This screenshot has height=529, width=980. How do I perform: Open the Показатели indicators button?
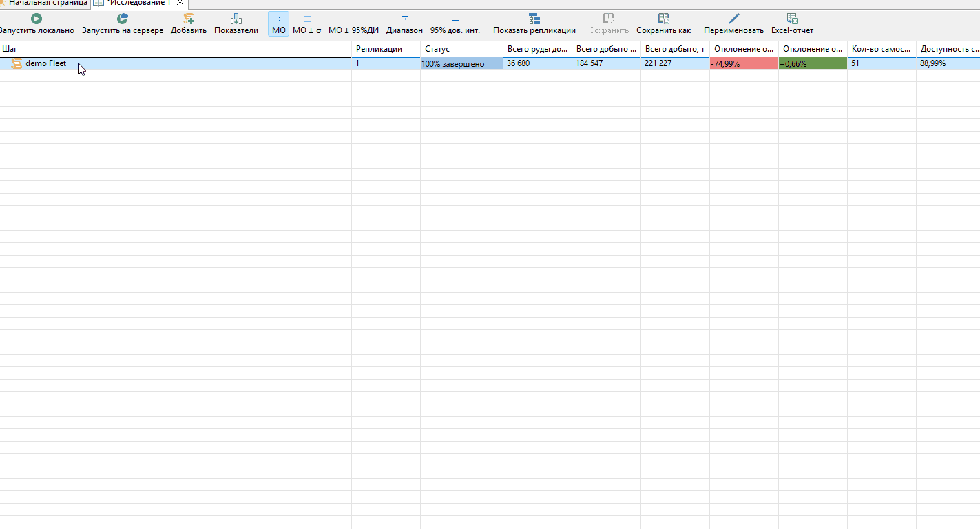(x=236, y=24)
